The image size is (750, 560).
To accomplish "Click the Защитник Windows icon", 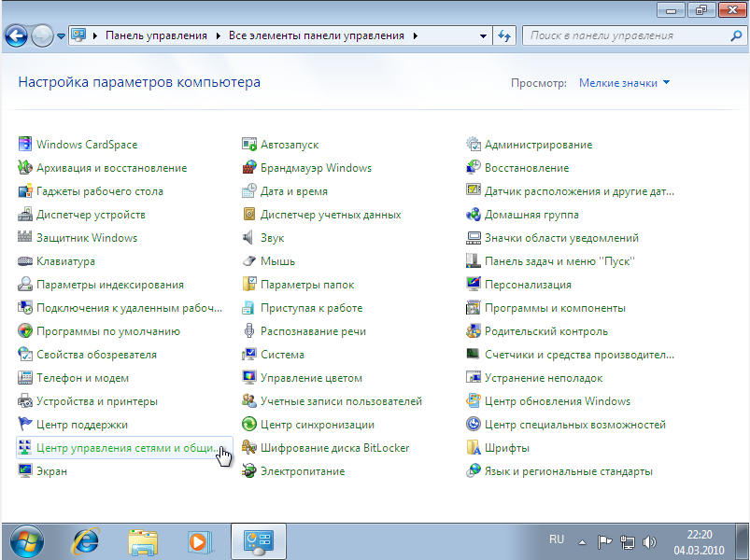I will tap(25, 237).
